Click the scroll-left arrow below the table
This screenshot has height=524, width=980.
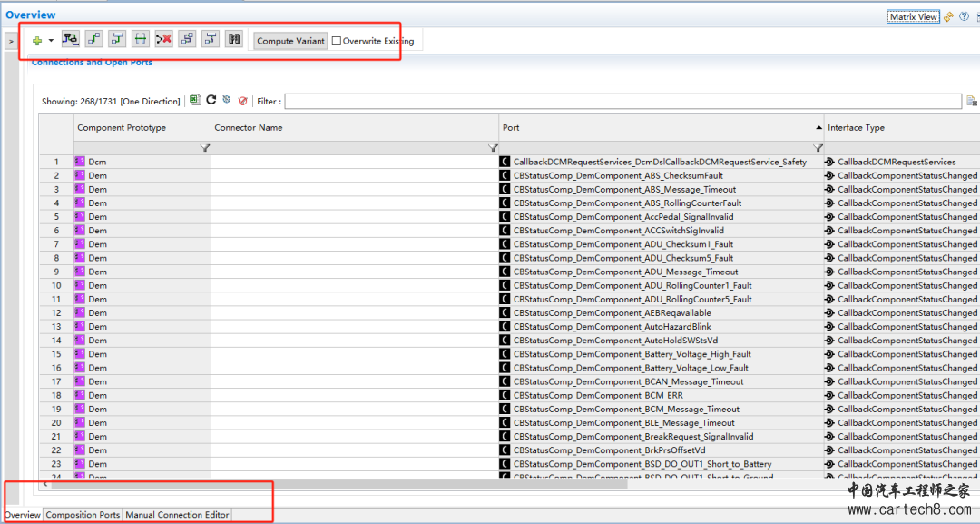coord(45,484)
